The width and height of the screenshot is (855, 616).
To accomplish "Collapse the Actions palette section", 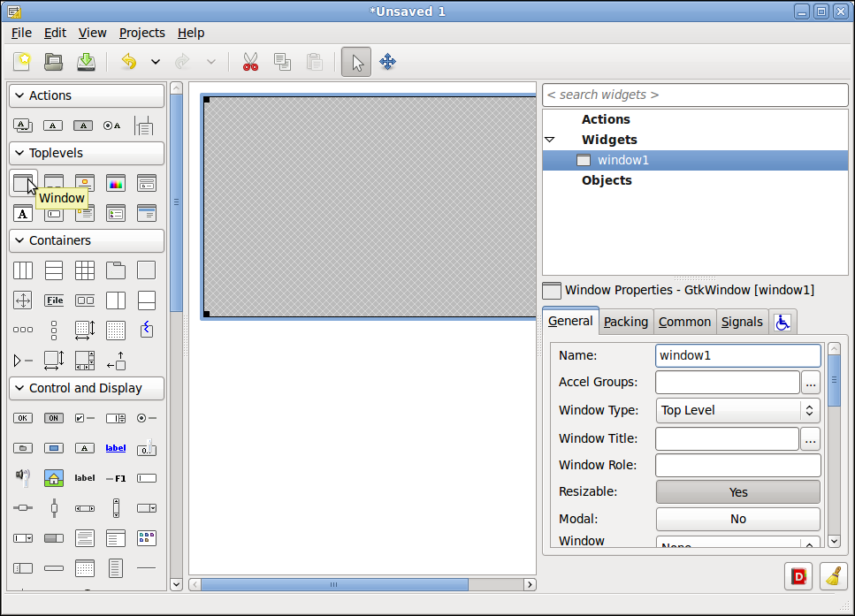I will pos(87,95).
